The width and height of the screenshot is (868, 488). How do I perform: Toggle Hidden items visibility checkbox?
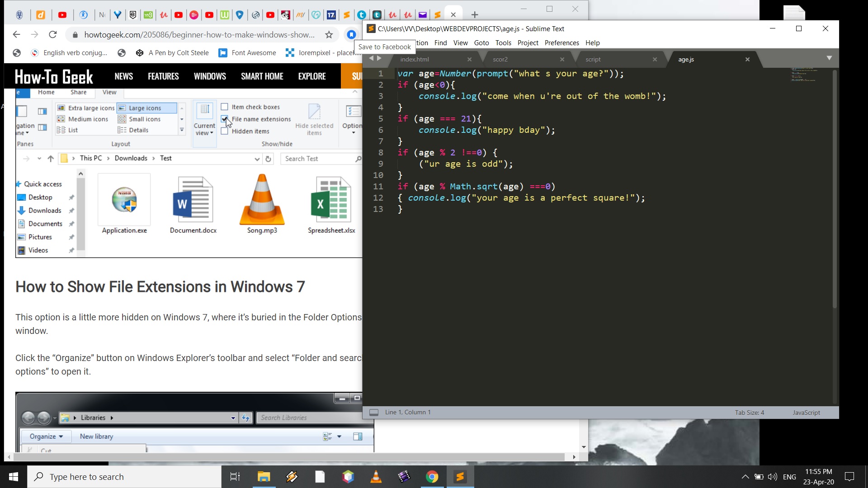click(225, 131)
